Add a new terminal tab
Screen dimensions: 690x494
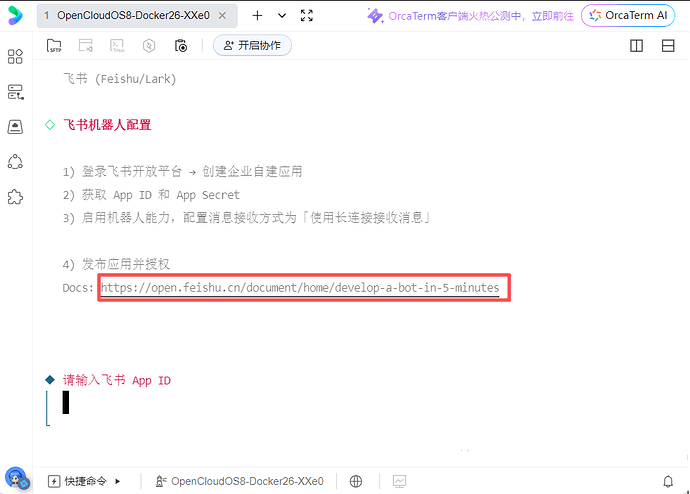click(x=257, y=16)
